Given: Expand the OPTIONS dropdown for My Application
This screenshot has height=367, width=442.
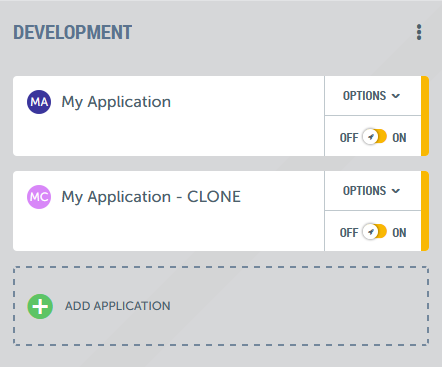Looking at the screenshot, I should [373, 96].
